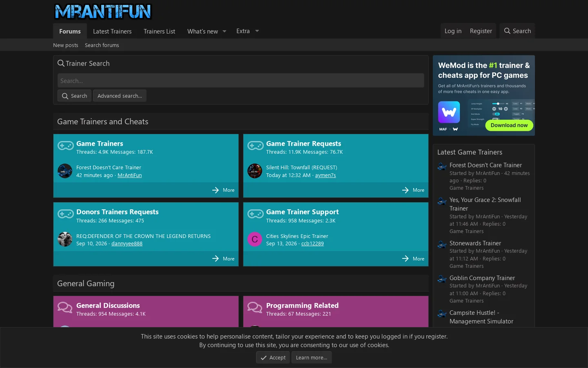Click the Game Trainer Support gamepad icon

(x=255, y=214)
